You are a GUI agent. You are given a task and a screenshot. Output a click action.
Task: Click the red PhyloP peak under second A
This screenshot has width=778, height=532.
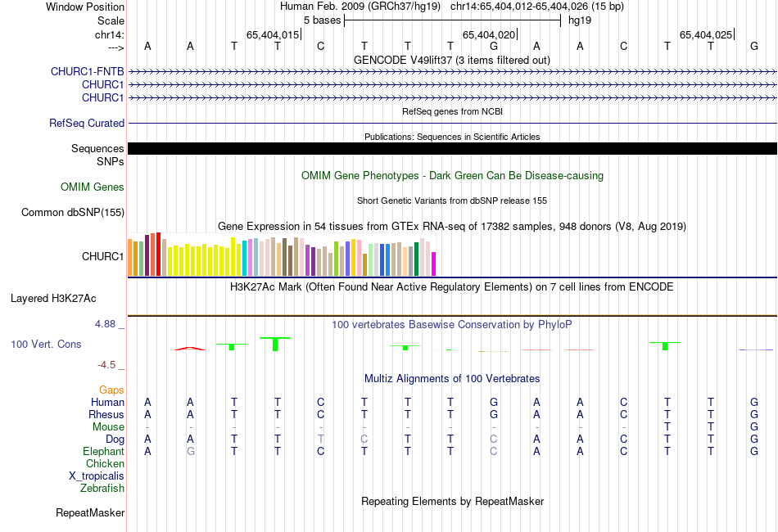[x=189, y=349]
